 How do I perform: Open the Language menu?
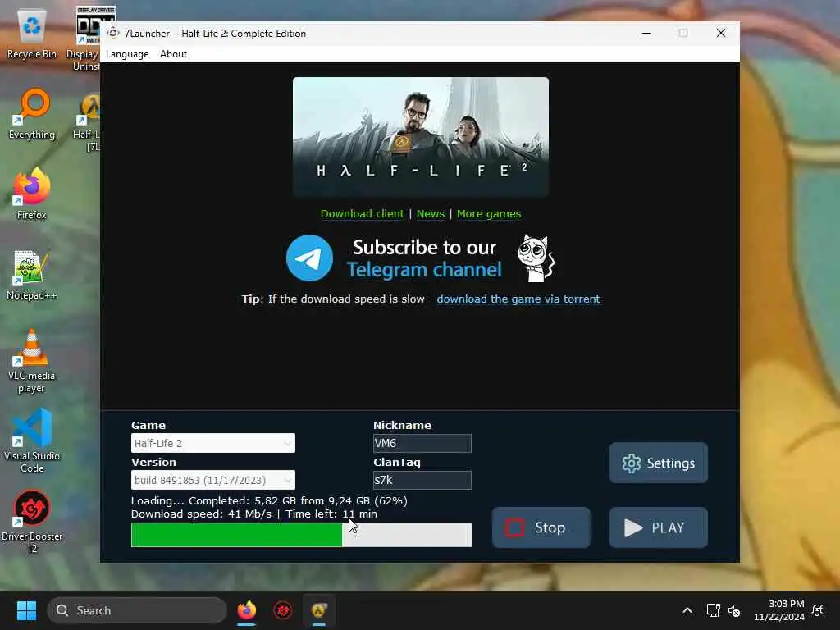coord(127,54)
